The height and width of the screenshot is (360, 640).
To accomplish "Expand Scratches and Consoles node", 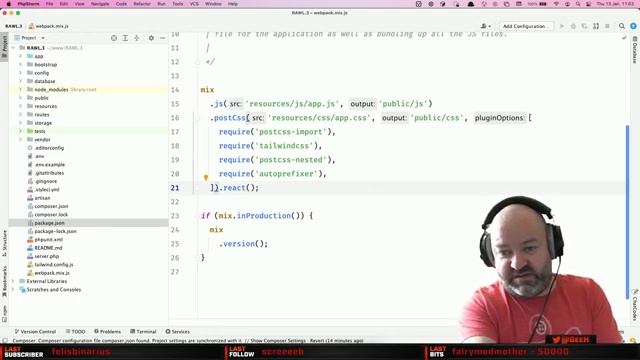I will (13, 289).
